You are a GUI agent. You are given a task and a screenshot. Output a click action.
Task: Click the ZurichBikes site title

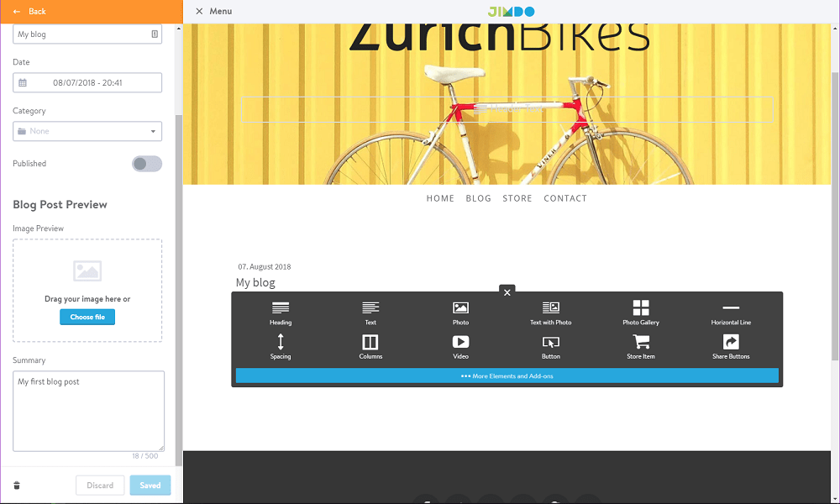click(x=499, y=36)
